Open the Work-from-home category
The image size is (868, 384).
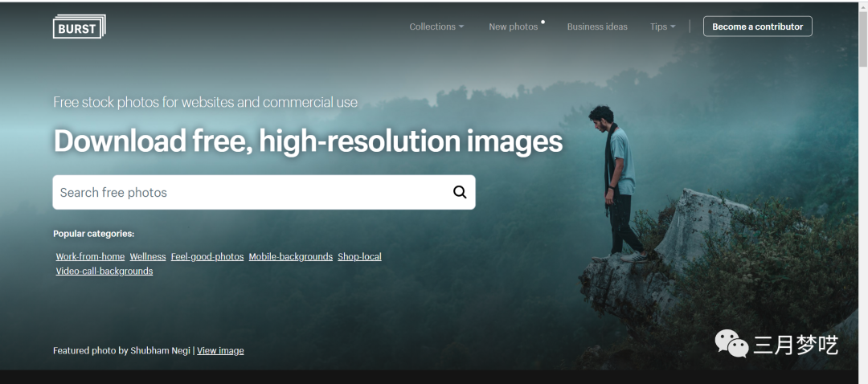90,257
